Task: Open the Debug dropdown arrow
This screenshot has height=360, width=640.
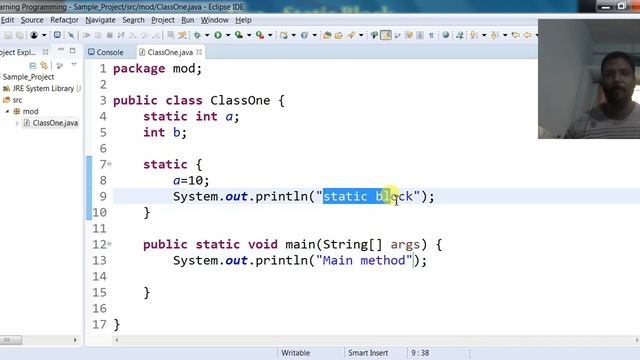Action: (207, 36)
